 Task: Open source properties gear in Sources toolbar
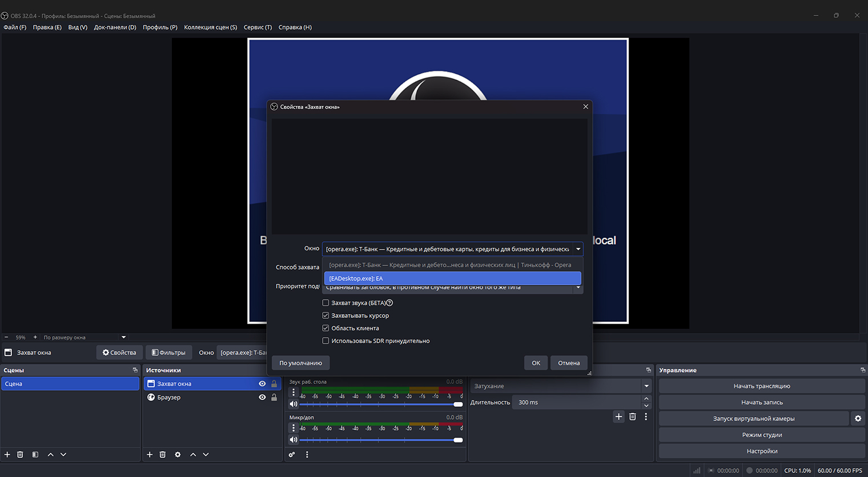[x=178, y=455]
